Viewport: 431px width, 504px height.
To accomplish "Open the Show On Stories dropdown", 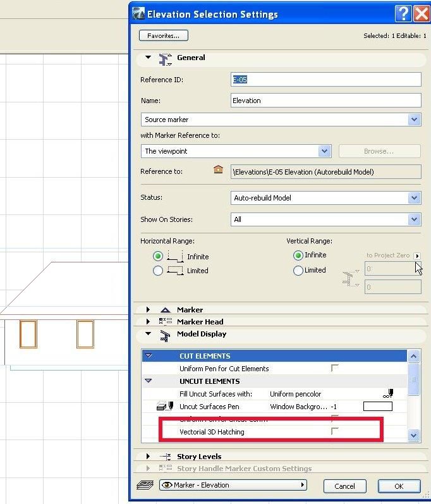I will (325, 219).
